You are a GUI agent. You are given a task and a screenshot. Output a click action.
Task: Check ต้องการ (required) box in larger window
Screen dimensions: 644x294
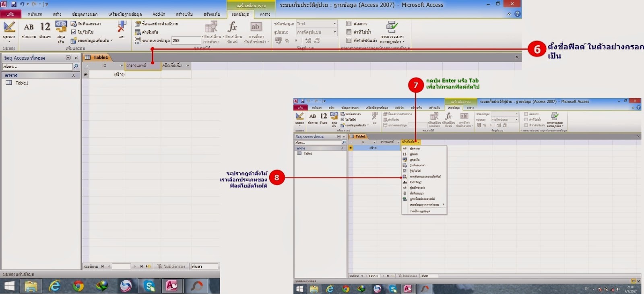tap(349, 24)
